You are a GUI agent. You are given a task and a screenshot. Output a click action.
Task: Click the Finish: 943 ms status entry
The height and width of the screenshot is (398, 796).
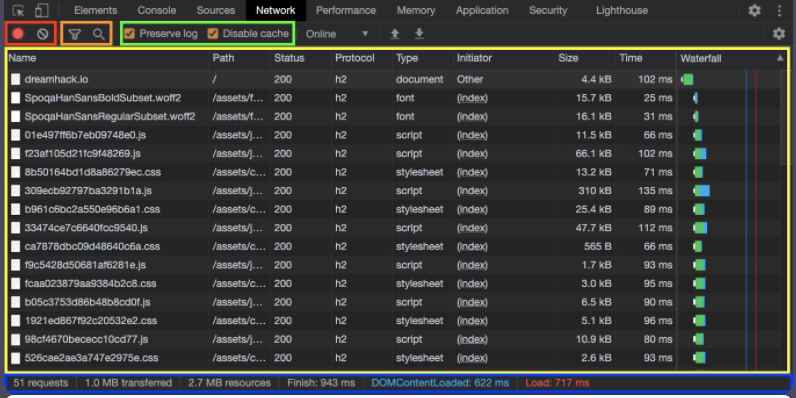click(x=321, y=383)
